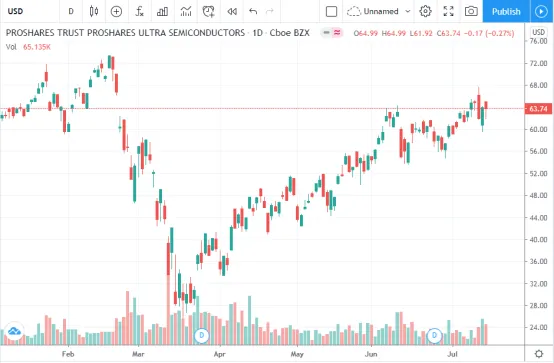Take a snapshot with the camera icon
The height and width of the screenshot is (363, 554).
[x=471, y=11]
